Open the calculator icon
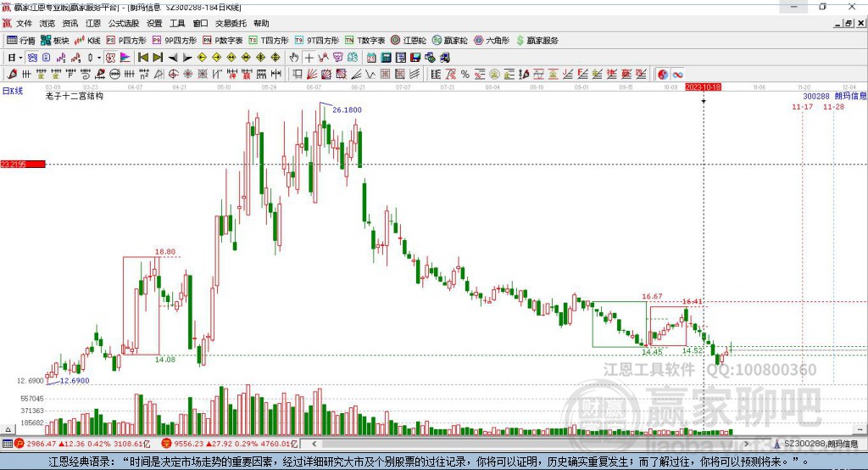This screenshot has height=470, width=868. coord(386,58)
